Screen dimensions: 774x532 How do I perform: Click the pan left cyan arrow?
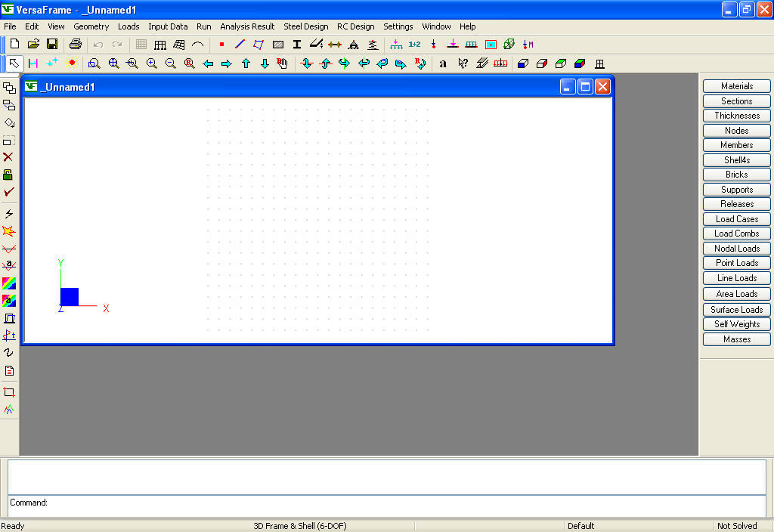pos(208,63)
